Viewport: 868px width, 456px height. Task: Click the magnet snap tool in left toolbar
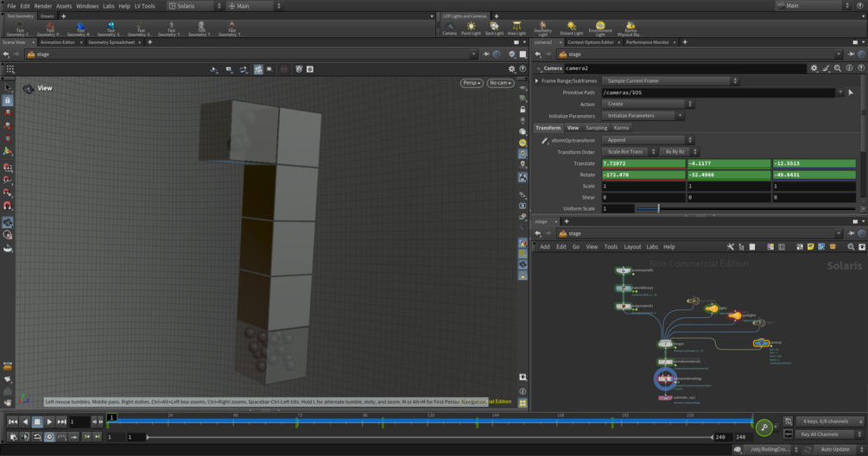8,206
